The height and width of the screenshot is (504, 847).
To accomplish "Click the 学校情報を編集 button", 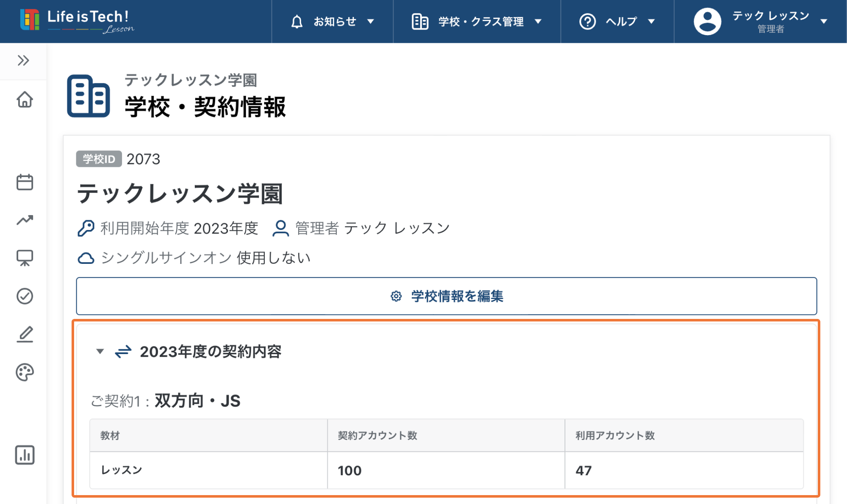I will click(446, 296).
